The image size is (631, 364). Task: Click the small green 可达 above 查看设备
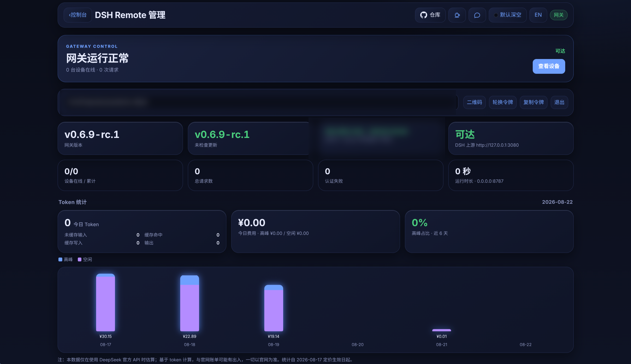(x=560, y=51)
